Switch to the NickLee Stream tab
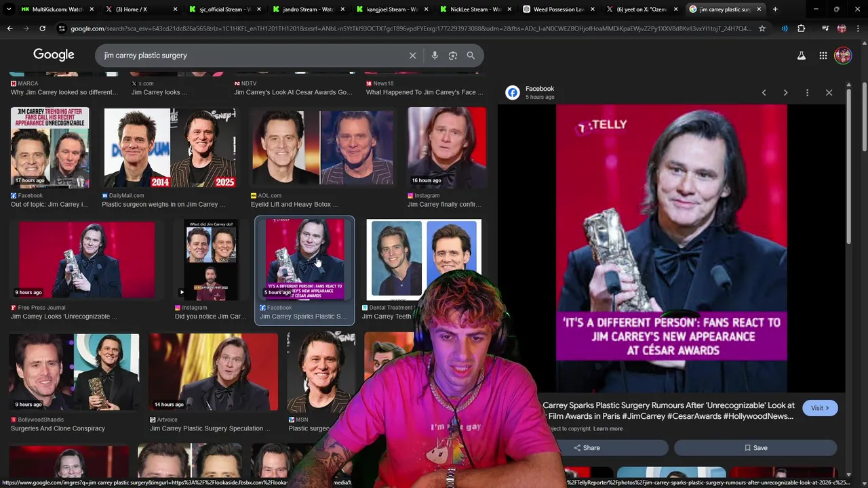Screen dimensions: 868x488 pos(475,9)
